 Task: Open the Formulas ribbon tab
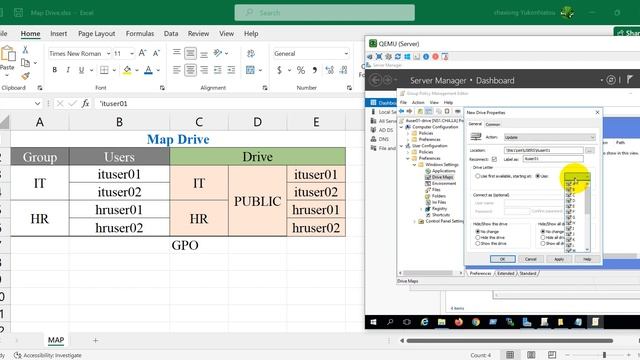click(x=140, y=33)
